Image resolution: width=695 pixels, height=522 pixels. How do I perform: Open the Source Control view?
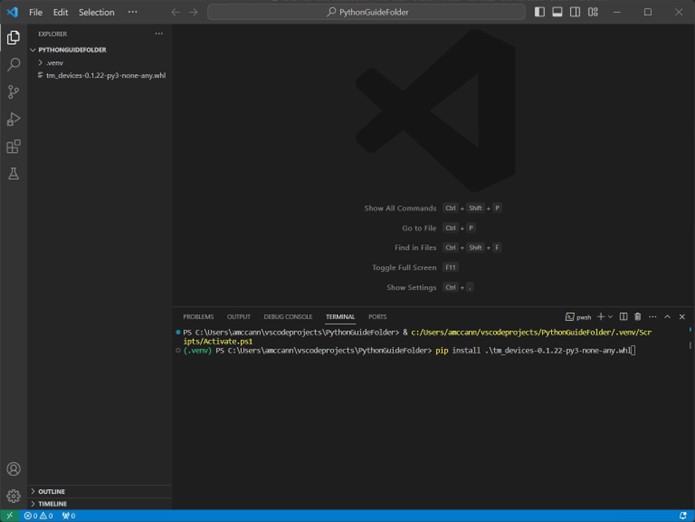coord(13,92)
